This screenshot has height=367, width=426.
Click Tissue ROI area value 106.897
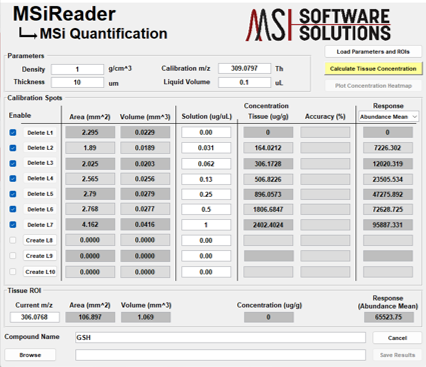click(x=90, y=317)
